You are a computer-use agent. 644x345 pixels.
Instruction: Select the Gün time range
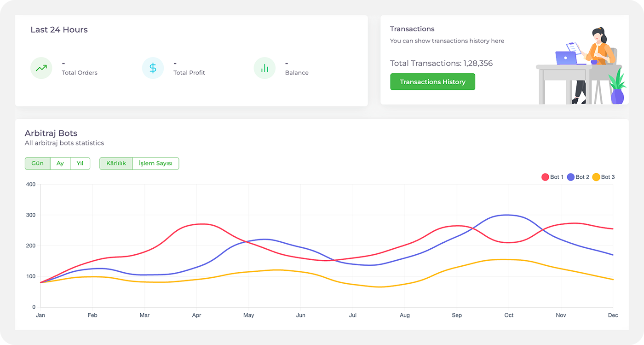(37, 164)
